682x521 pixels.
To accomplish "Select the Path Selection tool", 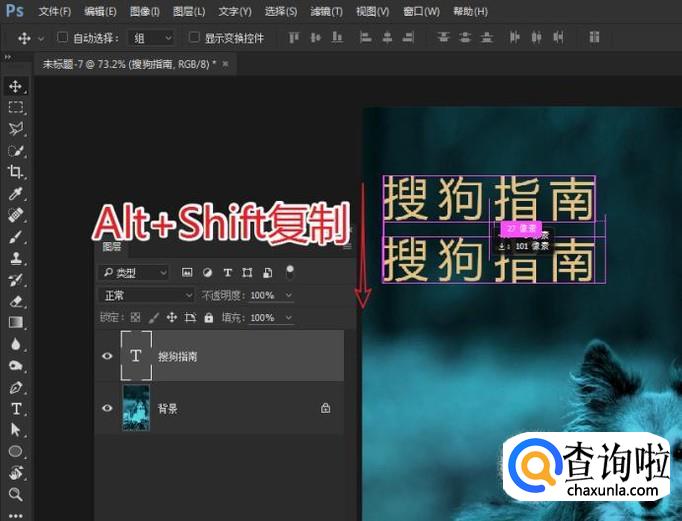I will [16, 430].
